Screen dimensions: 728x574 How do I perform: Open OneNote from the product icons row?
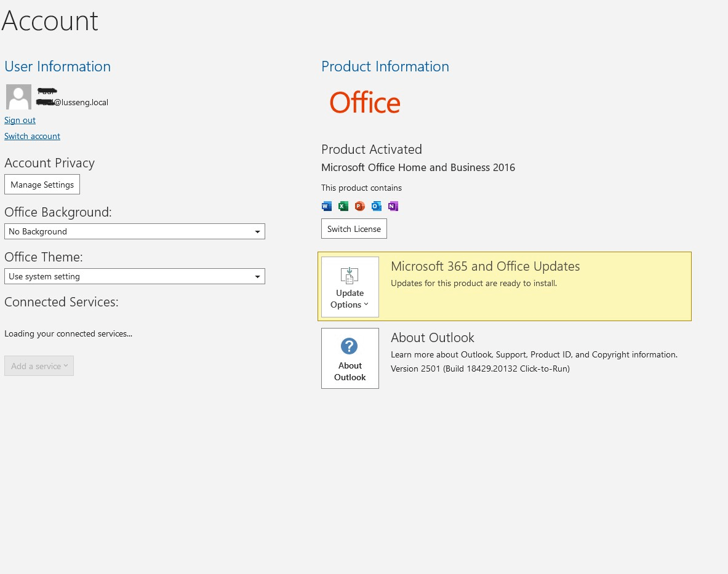point(393,206)
